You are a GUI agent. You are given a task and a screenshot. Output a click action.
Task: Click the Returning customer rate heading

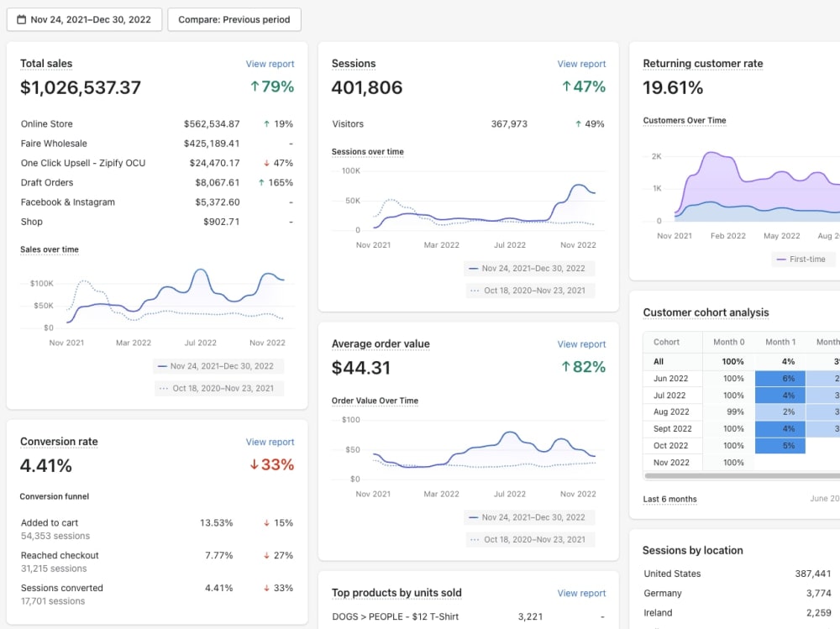point(703,63)
